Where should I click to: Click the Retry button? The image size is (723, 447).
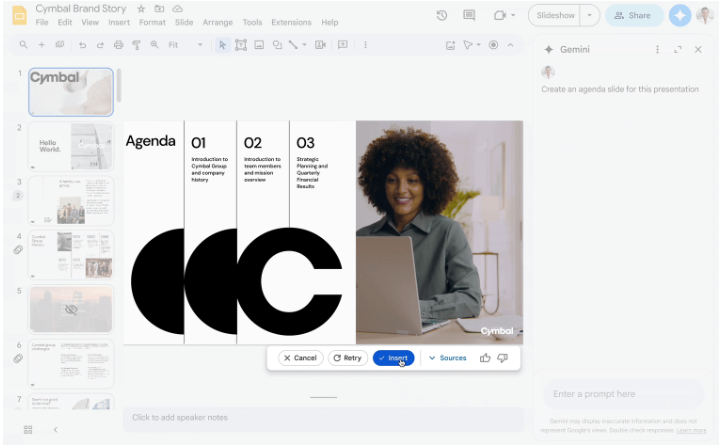[347, 358]
